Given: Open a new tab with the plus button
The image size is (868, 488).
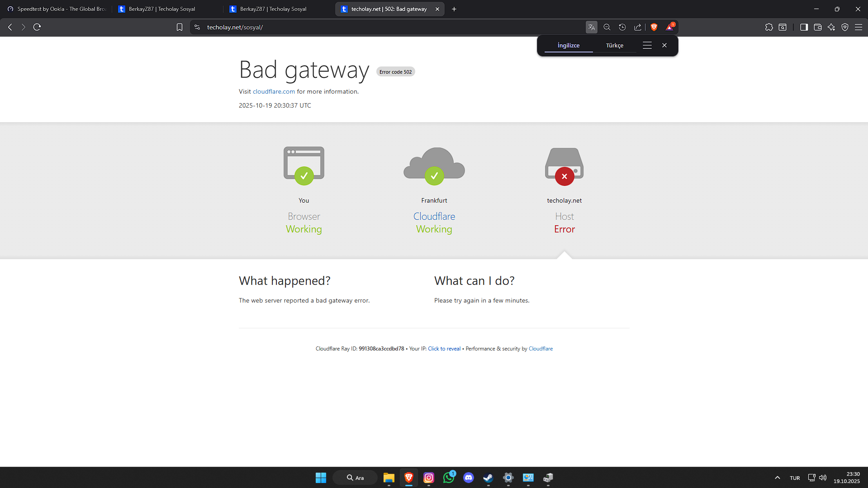Looking at the screenshot, I should point(454,9).
